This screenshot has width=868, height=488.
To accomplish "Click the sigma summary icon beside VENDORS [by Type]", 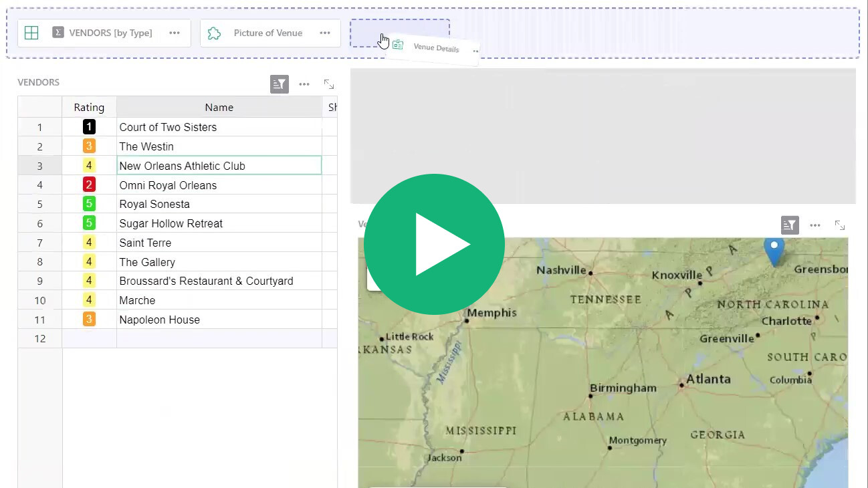I will click(x=58, y=33).
